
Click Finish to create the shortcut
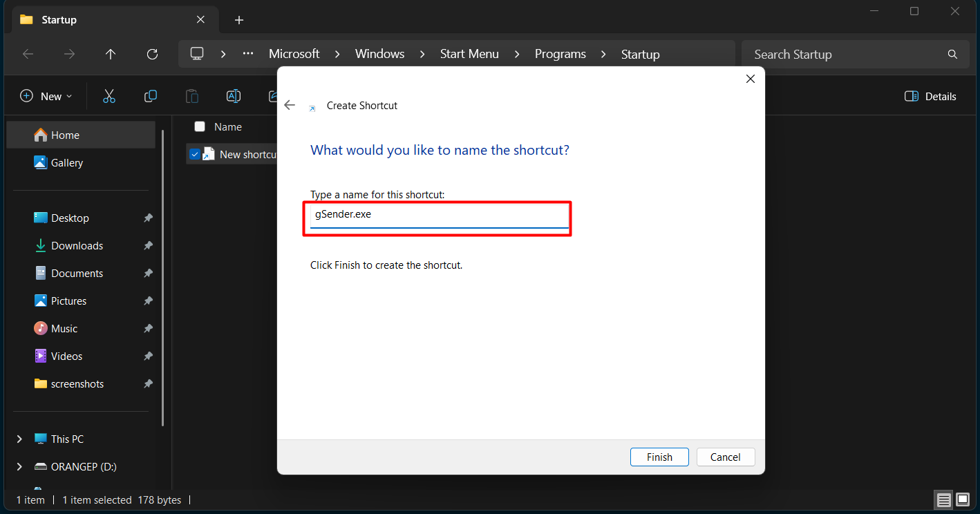tap(659, 457)
